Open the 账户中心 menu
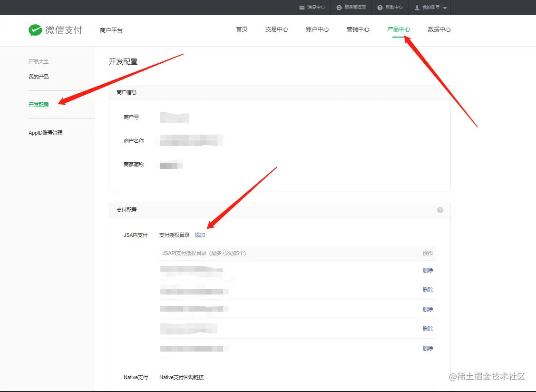This screenshot has width=536, height=392. [x=317, y=29]
